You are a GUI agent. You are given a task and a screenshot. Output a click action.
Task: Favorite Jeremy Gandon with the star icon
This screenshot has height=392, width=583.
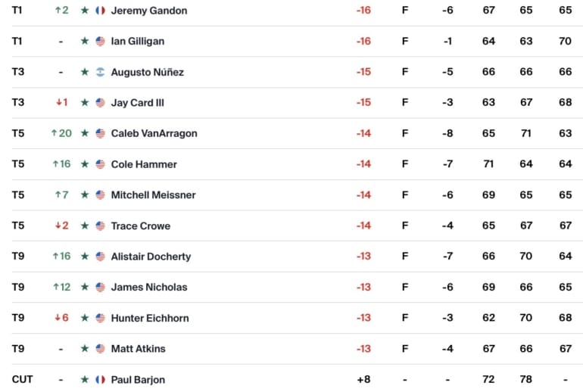point(85,11)
